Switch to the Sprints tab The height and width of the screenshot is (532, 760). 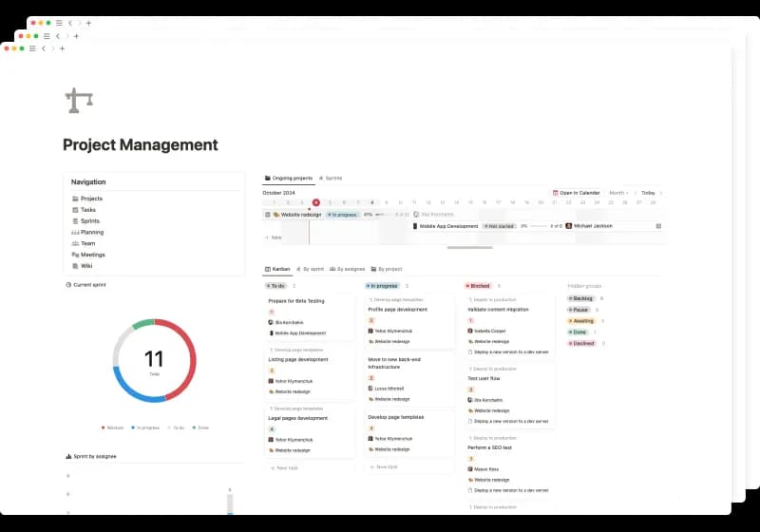point(331,178)
